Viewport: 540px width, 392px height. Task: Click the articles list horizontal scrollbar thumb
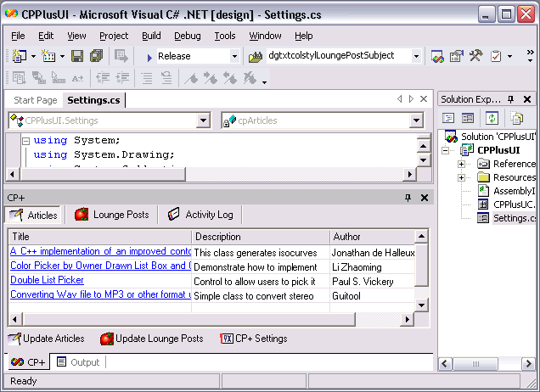coord(189,319)
